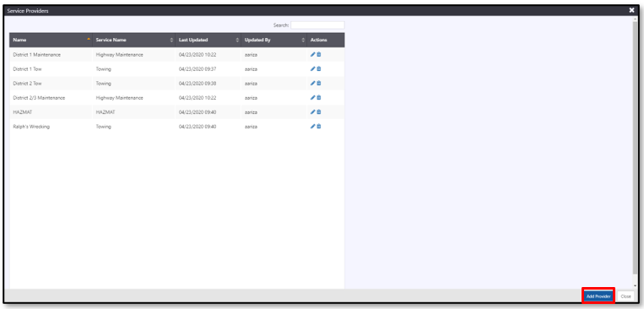Click 'Highway Maintenance' in District 1 Maintenance row
644x309 pixels.
pos(120,55)
